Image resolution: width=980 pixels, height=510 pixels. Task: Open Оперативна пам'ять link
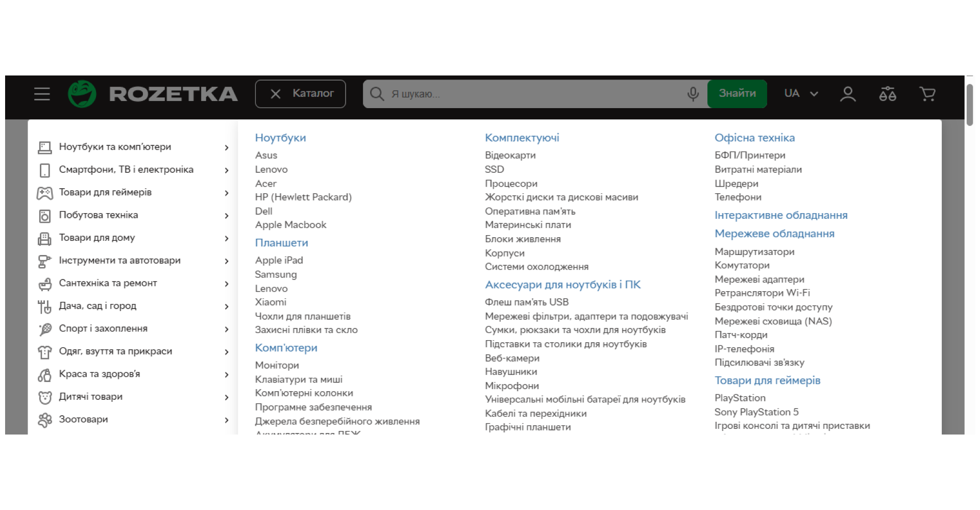click(x=530, y=211)
